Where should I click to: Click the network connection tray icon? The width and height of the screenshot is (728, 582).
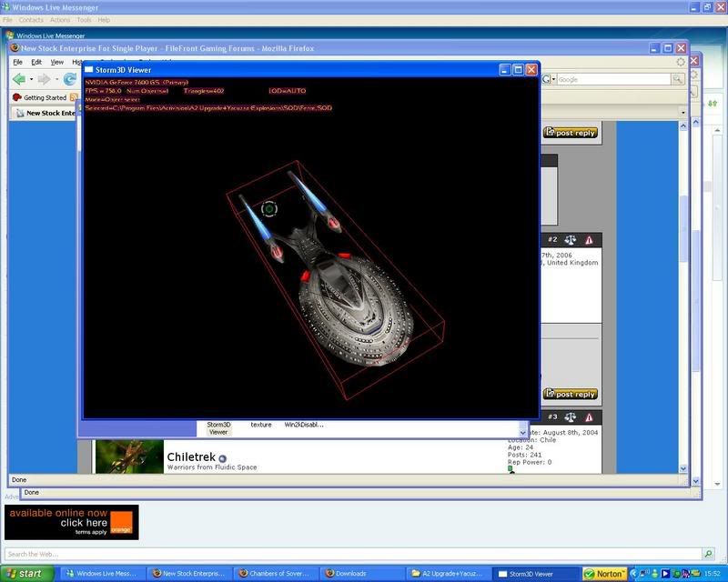pos(644,574)
